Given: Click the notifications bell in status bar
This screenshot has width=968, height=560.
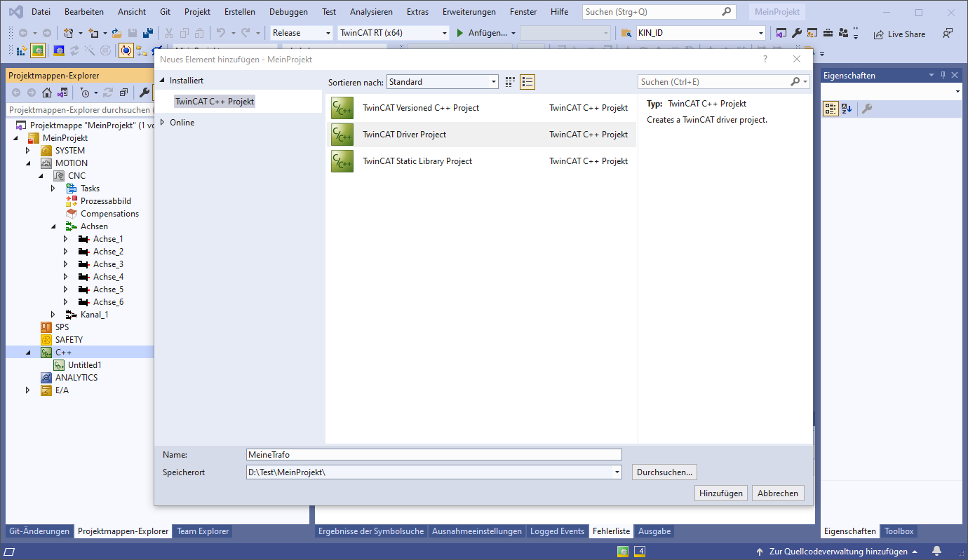Looking at the screenshot, I should [936, 552].
